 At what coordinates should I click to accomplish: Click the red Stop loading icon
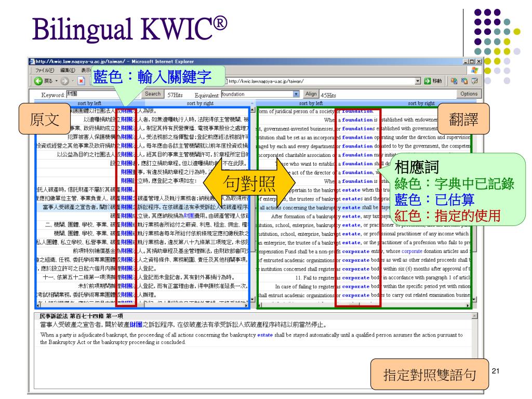tap(81, 81)
